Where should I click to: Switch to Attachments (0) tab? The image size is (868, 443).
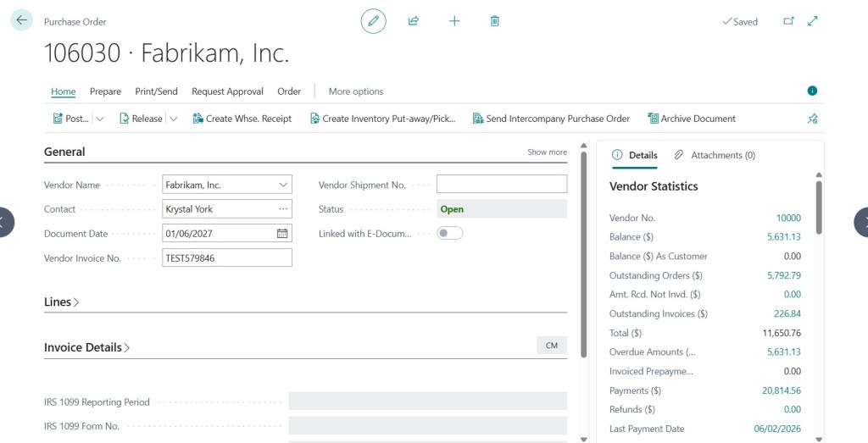point(715,155)
